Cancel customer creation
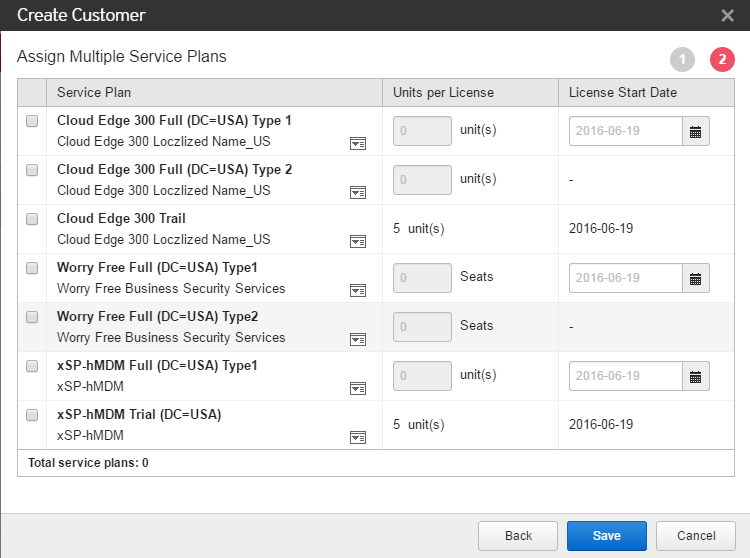The image size is (750, 558). coord(695,536)
